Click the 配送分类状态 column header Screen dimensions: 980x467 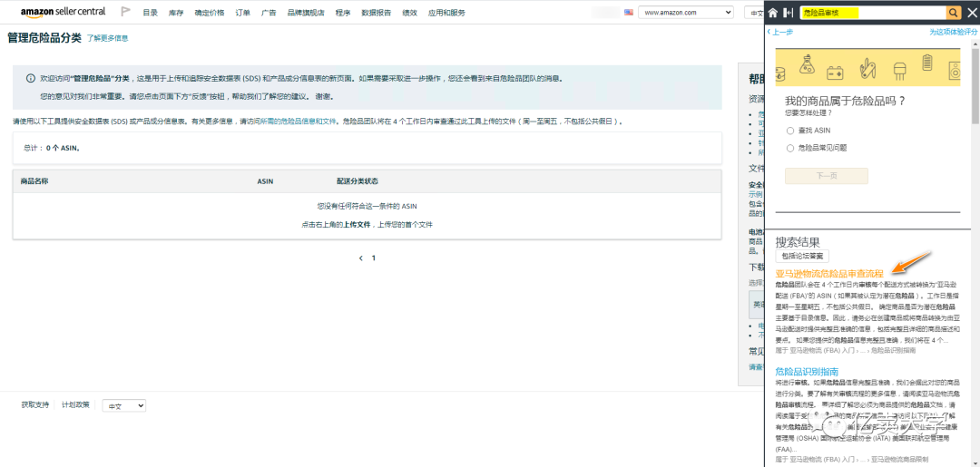point(357,181)
